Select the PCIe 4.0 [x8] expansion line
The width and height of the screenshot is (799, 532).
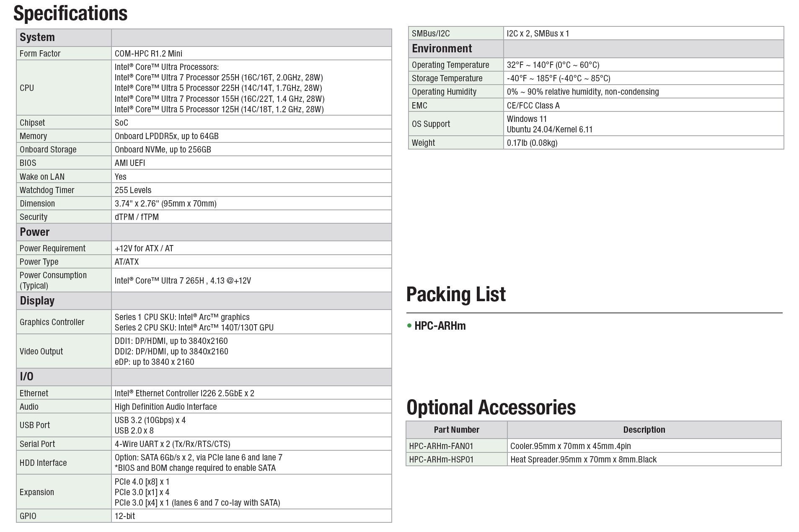click(142, 482)
